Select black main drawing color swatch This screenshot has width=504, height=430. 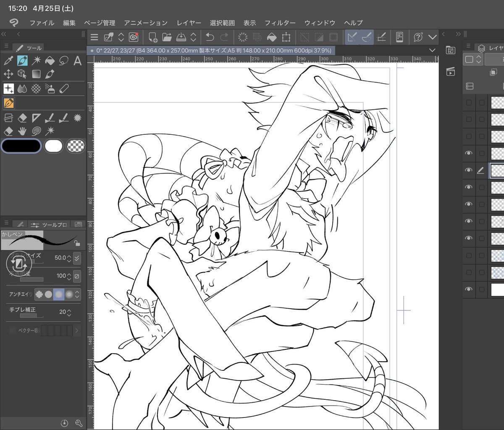pos(21,146)
